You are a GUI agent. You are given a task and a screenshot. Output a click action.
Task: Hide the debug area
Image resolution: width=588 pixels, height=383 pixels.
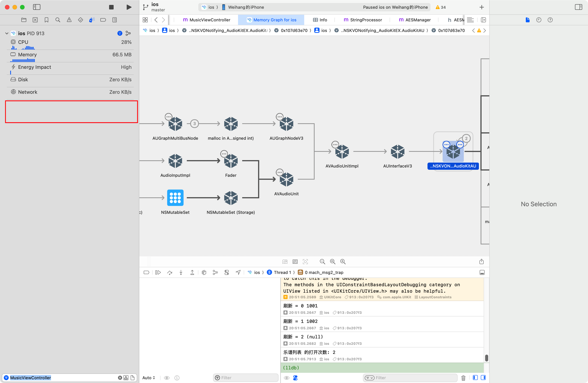pyautogui.click(x=482, y=272)
